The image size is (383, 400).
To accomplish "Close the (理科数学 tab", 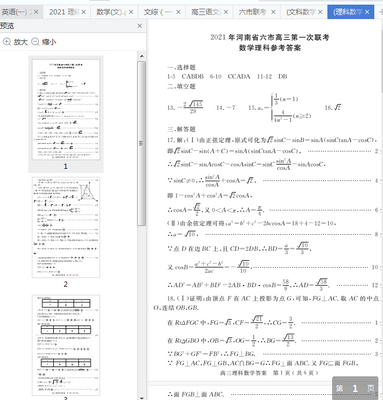I will point(367,12).
